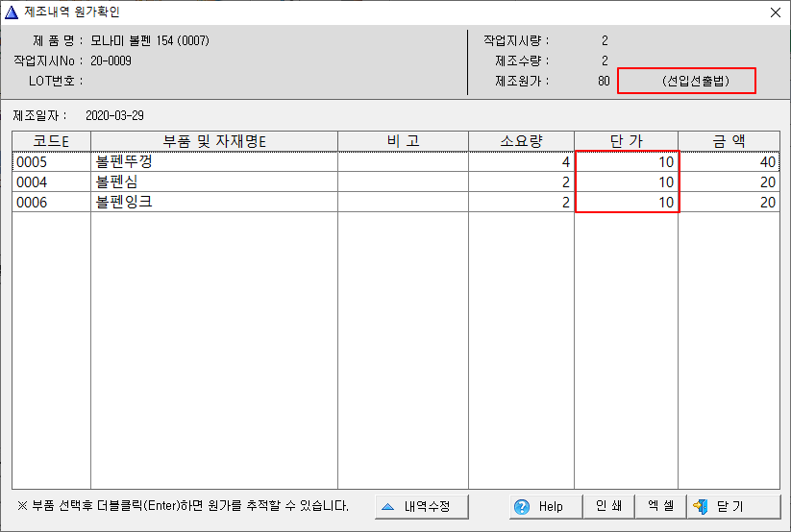This screenshot has width=791, height=532.
Task: Click the 볼펜뚜껑 part name
Action: click(124, 162)
